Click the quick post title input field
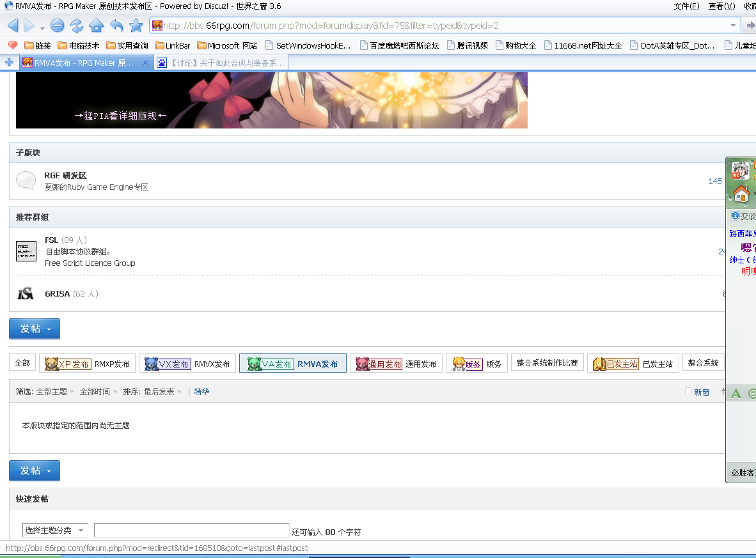The height and width of the screenshot is (558, 756). (191, 531)
